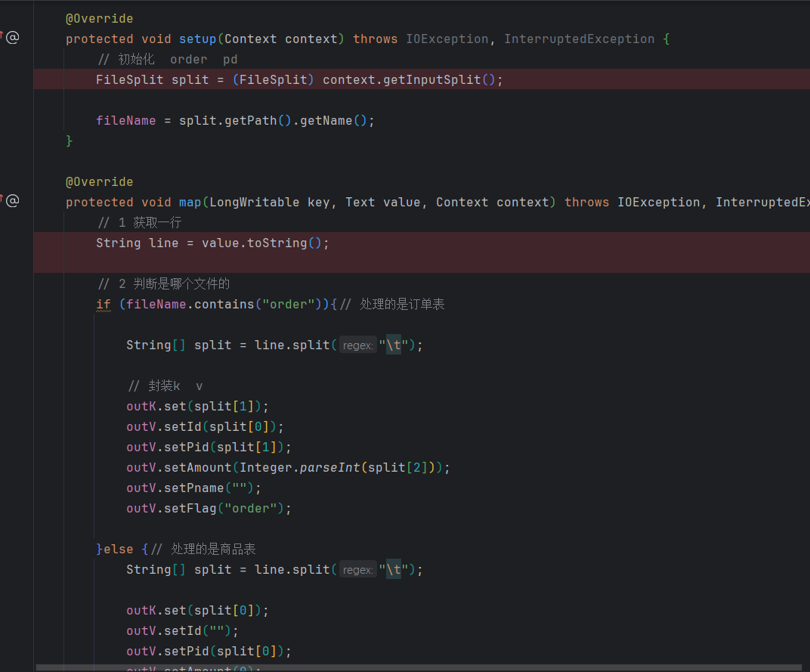The image size is (810, 672).
Task: Place cursor on the setup method name
Action: click(x=197, y=39)
